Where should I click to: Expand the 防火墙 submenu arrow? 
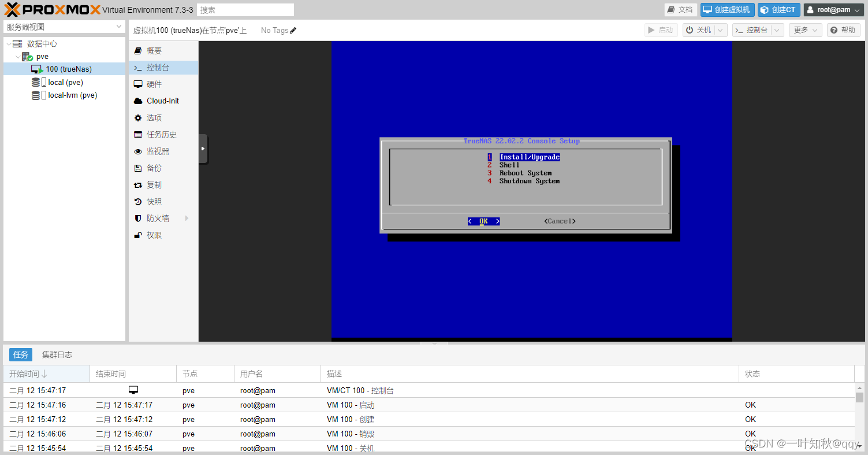pyautogui.click(x=187, y=219)
